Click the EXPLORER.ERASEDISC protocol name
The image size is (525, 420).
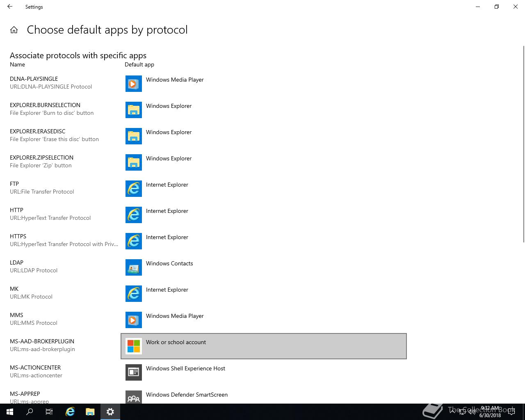[x=38, y=131]
